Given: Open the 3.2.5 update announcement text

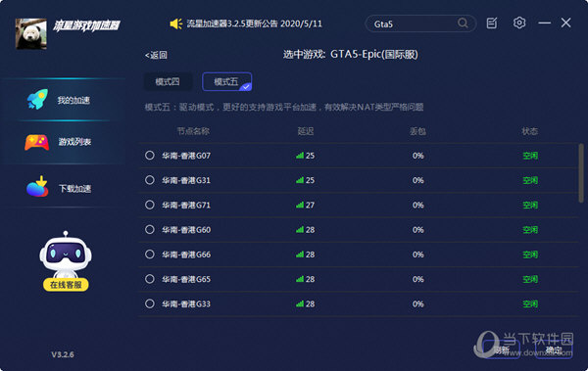Looking at the screenshot, I should 254,24.
